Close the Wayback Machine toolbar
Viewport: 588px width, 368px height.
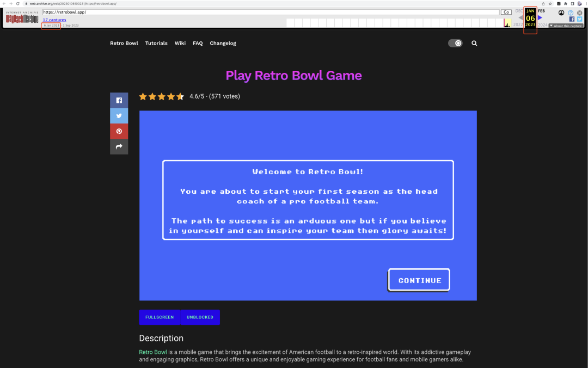579,13
